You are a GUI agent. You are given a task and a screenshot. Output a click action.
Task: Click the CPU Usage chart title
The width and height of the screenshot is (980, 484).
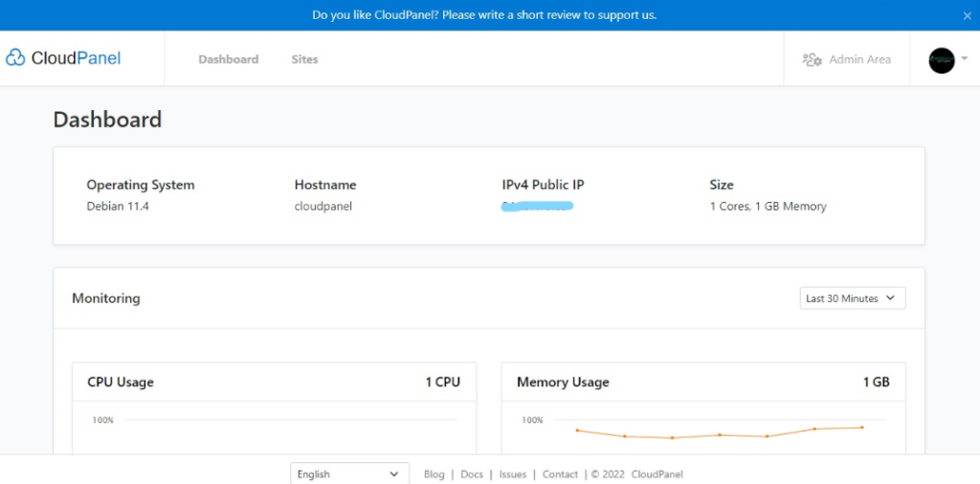point(121,383)
